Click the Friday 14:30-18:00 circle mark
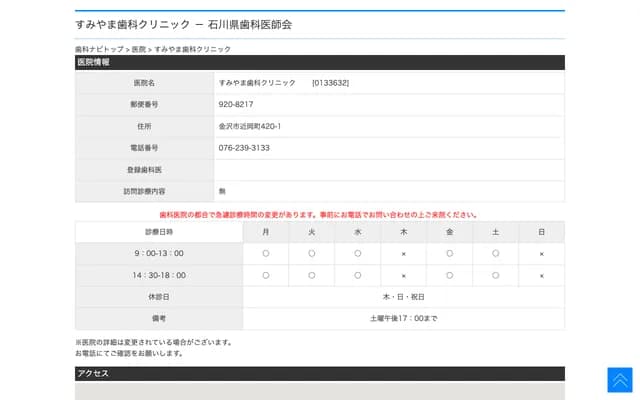 (x=449, y=275)
